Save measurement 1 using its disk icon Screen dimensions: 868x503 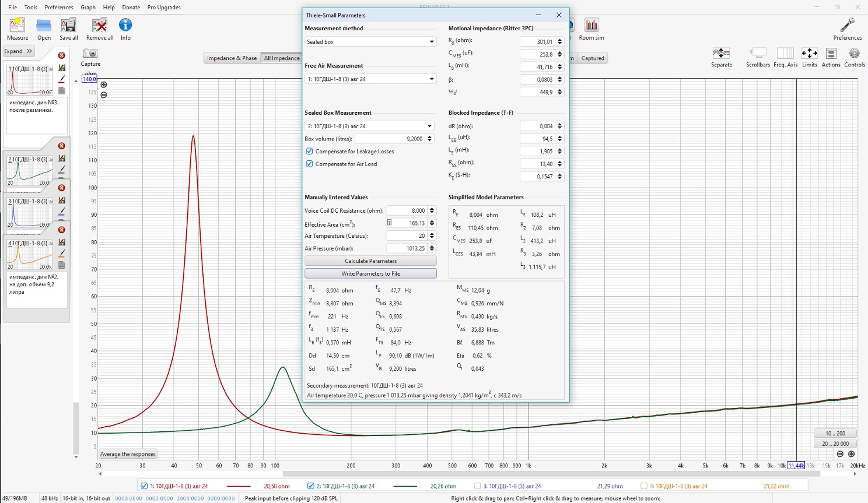pyautogui.click(x=61, y=68)
